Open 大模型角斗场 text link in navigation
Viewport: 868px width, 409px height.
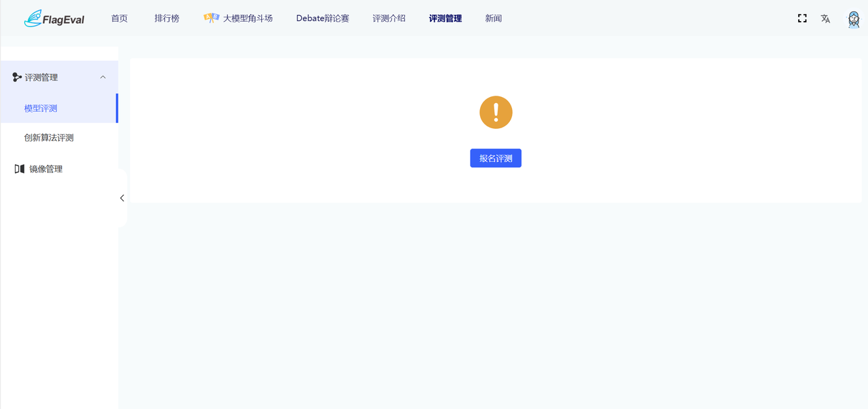click(x=248, y=18)
